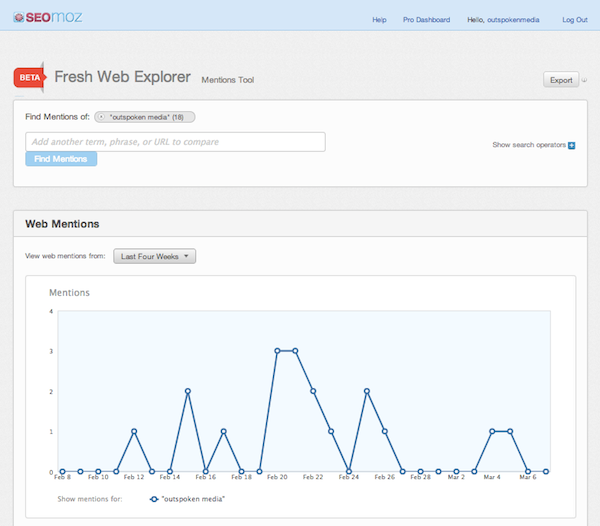Select the Feb 25 data point at 2 mentions
The height and width of the screenshot is (526, 600).
tap(367, 391)
